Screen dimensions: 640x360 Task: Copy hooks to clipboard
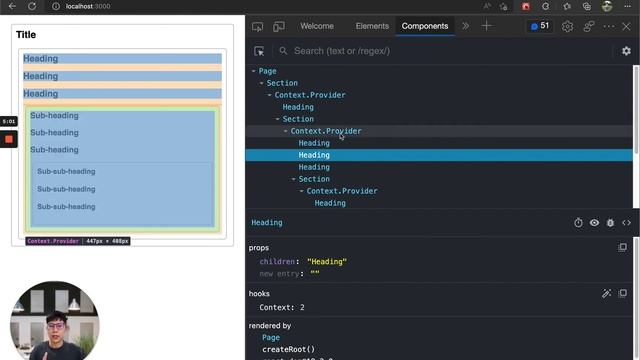pyautogui.click(x=622, y=293)
